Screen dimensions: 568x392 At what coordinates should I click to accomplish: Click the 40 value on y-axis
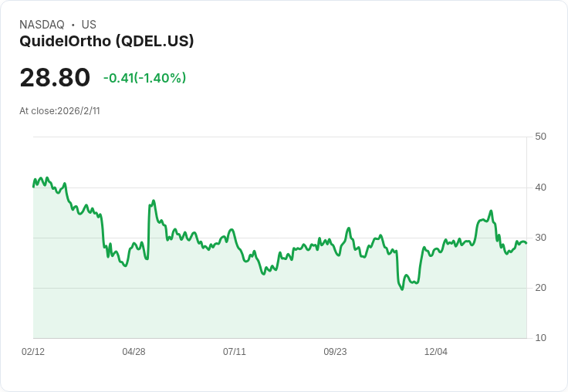tap(540, 188)
